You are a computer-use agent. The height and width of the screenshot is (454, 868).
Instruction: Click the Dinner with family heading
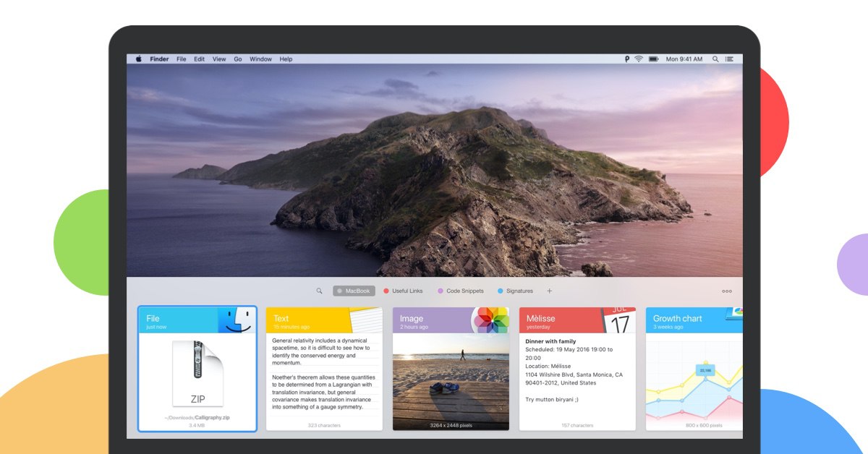(x=550, y=341)
